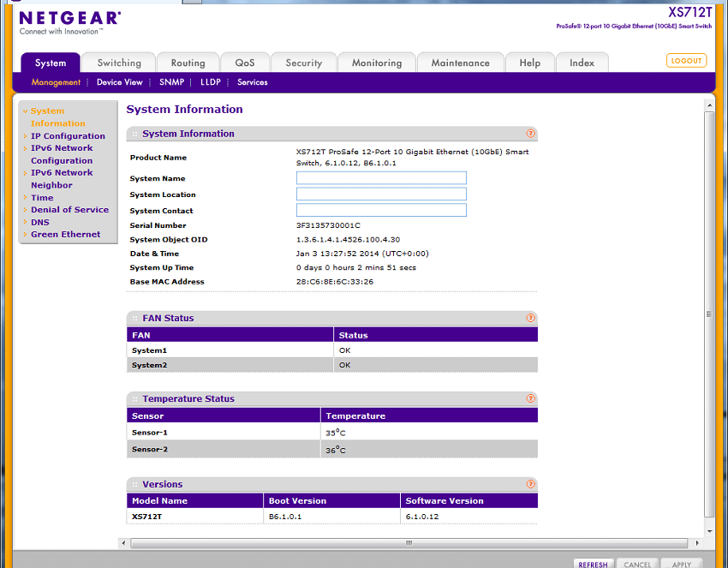Click System Object OID value 1.3.6.1.4.1.4526.100.4.30
This screenshot has height=568, width=728.
point(349,240)
